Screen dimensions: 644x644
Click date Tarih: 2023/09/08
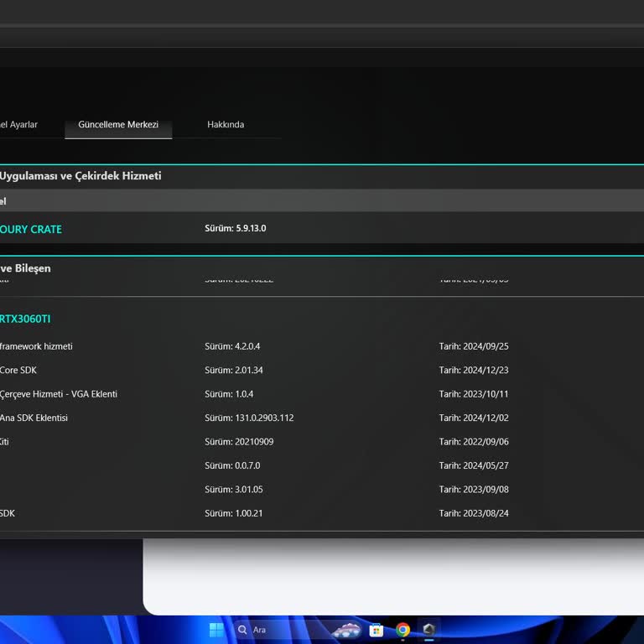coord(474,489)
